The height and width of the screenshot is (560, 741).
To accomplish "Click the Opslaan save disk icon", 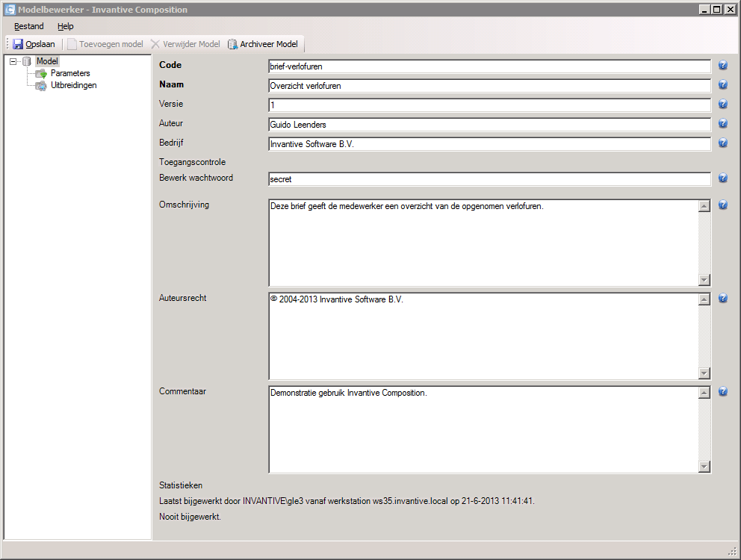I will pyautogui.click(x=18, y=44).
